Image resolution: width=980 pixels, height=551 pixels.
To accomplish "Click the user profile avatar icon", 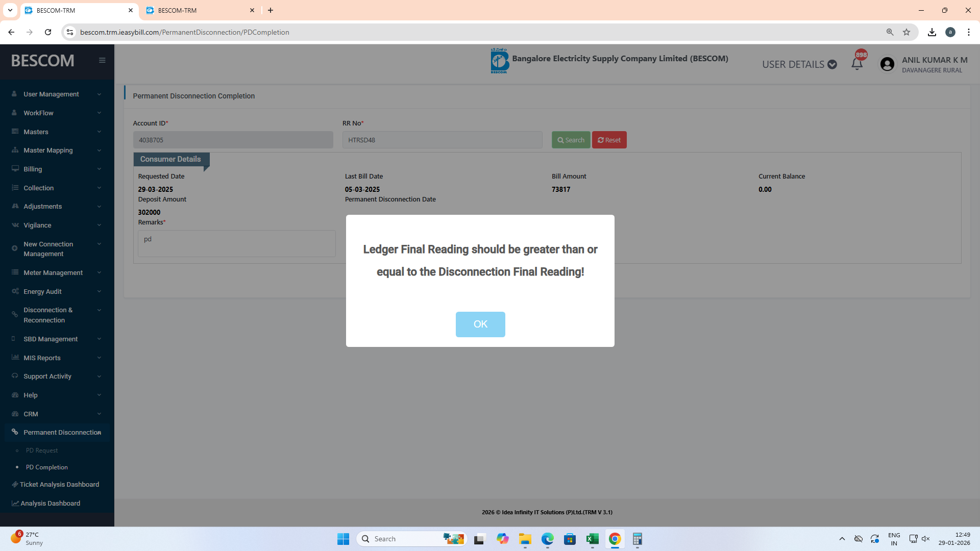I will 887,64.
